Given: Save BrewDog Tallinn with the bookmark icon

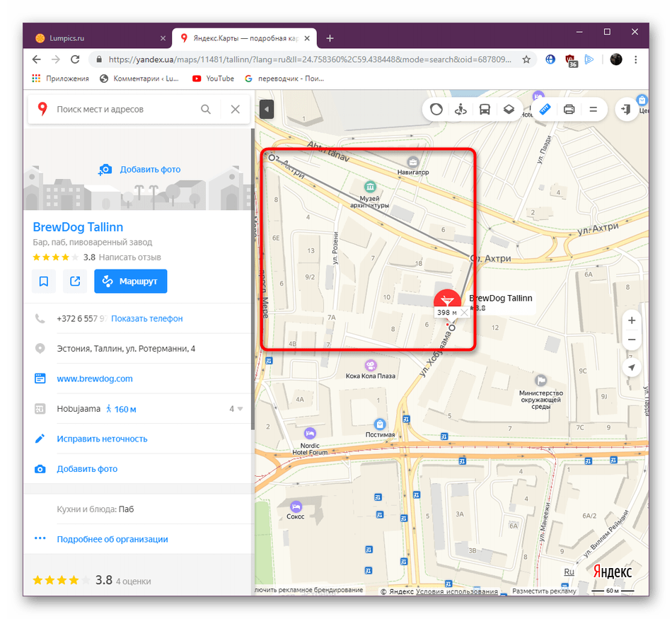Looking at the screenshot, I should [x=44, y=282].
